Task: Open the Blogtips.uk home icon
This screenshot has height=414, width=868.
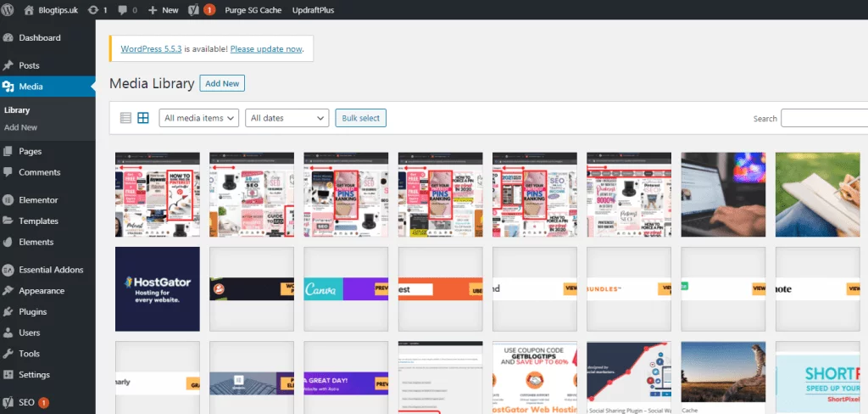Action: [x=30, y=10]
